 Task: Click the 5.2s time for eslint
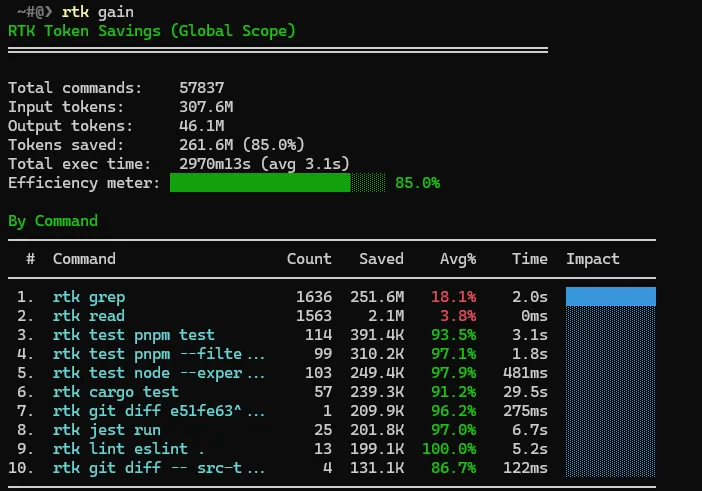530,449
